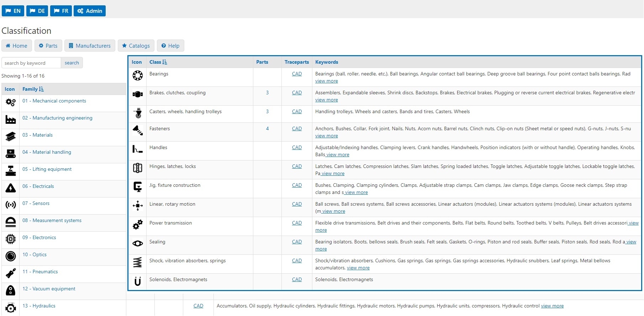Open the Home tab
The width and height of the screenshot is (644, 316).
[x=17, y=46]
